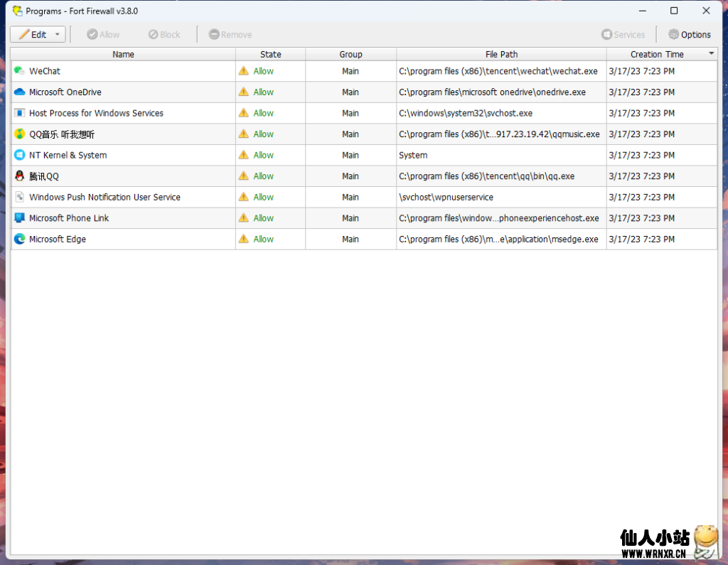
Task: Click the Options gear icon
Action: click(x=673, y=34)
